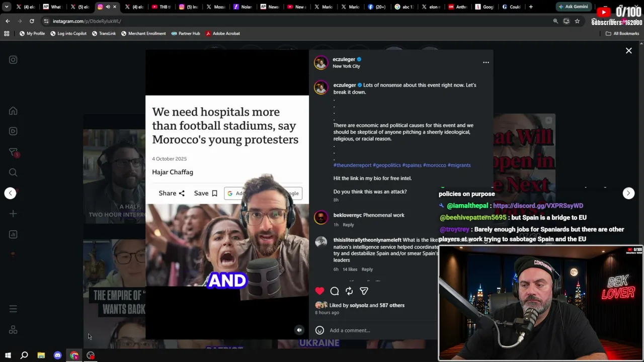The height and width of the screenshot is (362, 644).
Task: Open the Windows Start menu
Action: tap(8, 355)
